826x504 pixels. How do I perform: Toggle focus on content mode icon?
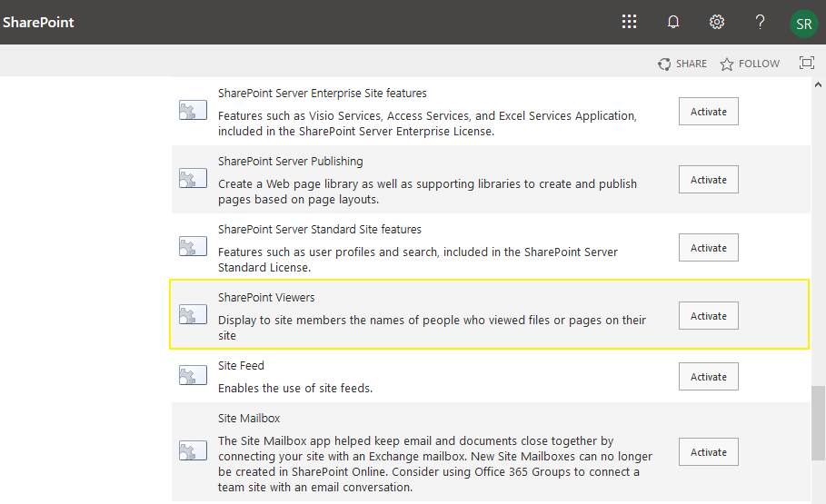[x=806, y=64]
